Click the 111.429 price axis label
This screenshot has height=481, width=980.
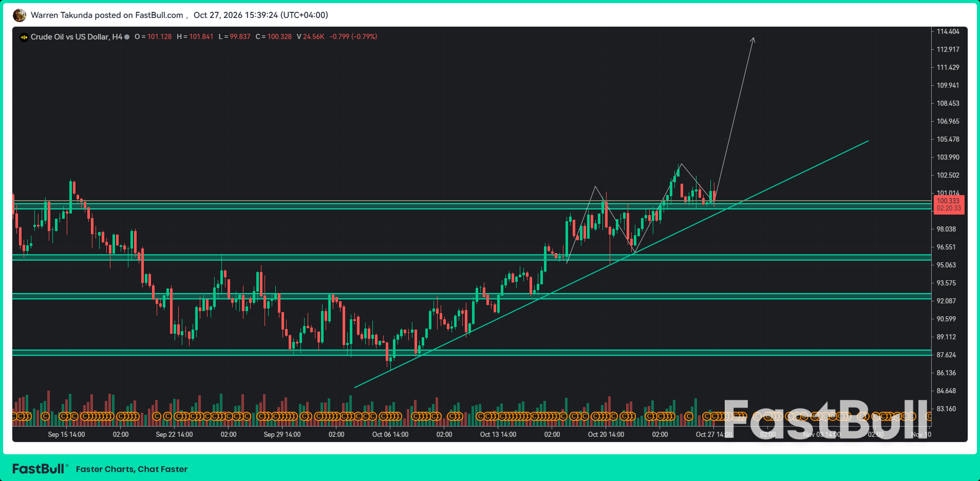click(x=948, y=68)
